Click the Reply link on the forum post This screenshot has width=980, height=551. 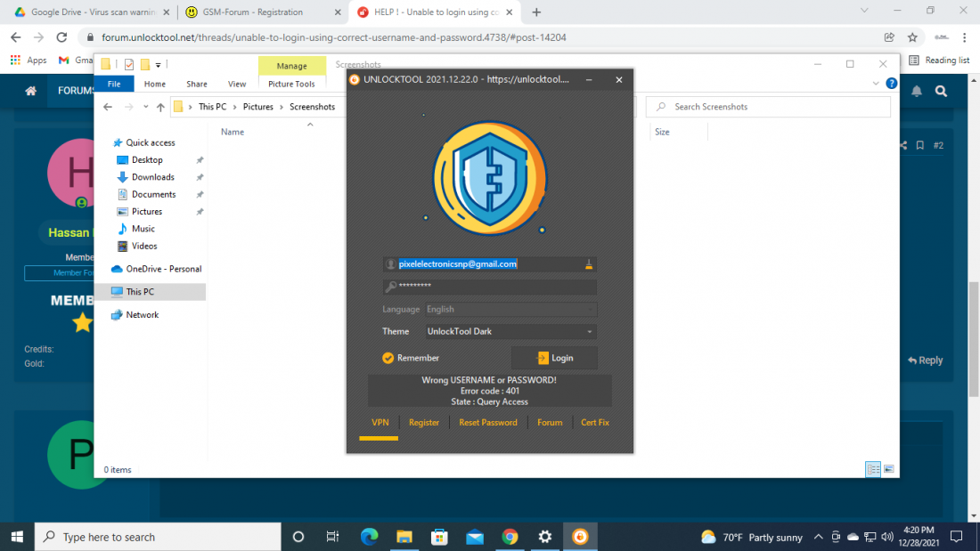925,361
